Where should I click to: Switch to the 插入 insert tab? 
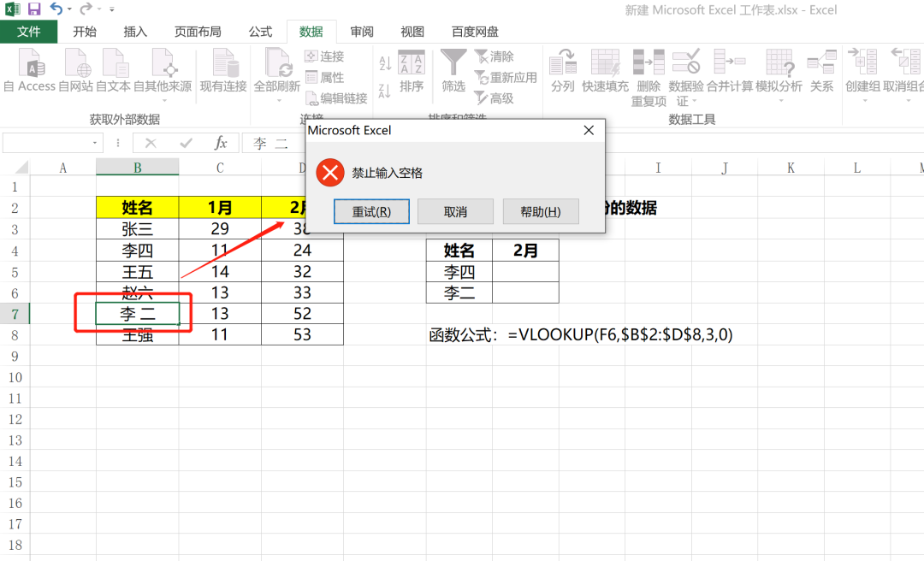135,32
